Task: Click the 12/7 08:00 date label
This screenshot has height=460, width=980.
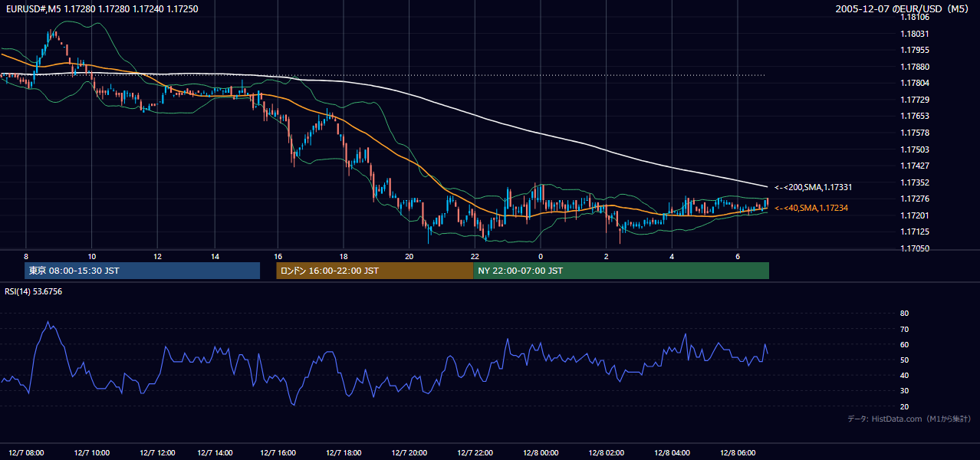Action: coord(26,453)
